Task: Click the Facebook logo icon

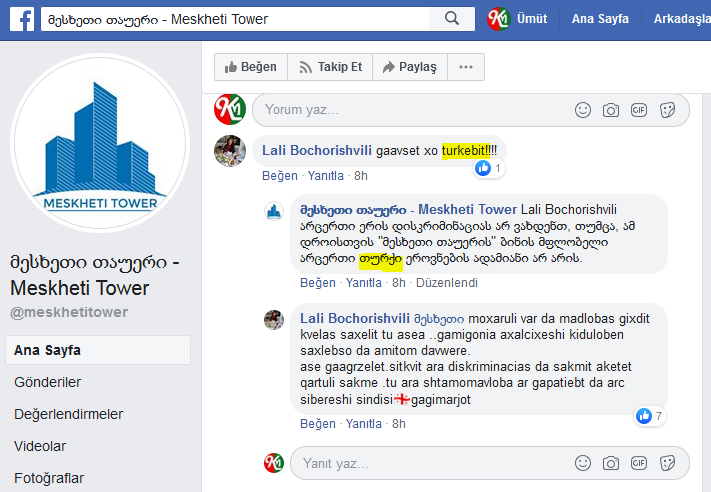Action: (22, 19)
